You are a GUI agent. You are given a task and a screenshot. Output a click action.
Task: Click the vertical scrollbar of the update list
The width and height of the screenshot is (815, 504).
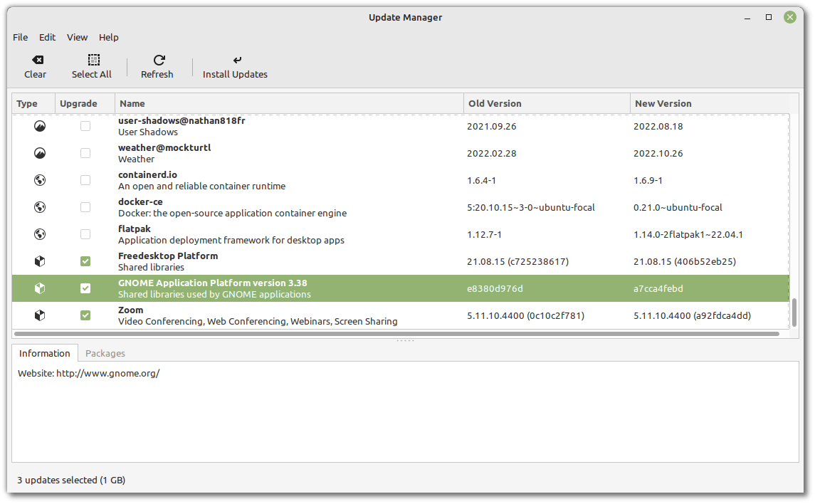[794, 311]
